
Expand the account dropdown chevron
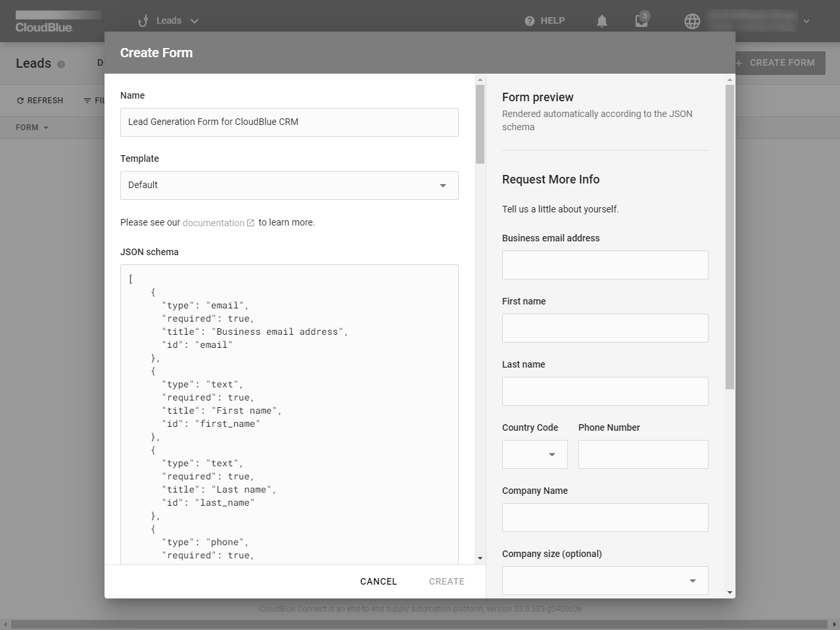click(x=806, y=21)
